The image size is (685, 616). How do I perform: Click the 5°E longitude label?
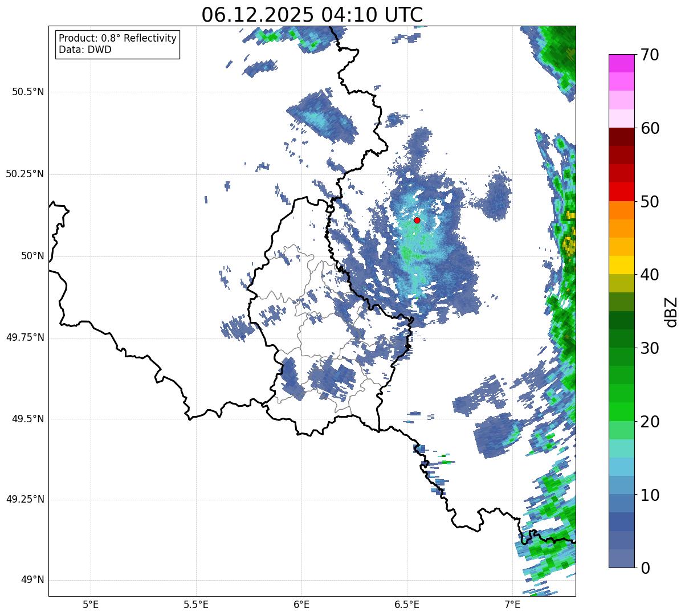tap(91, 604)
